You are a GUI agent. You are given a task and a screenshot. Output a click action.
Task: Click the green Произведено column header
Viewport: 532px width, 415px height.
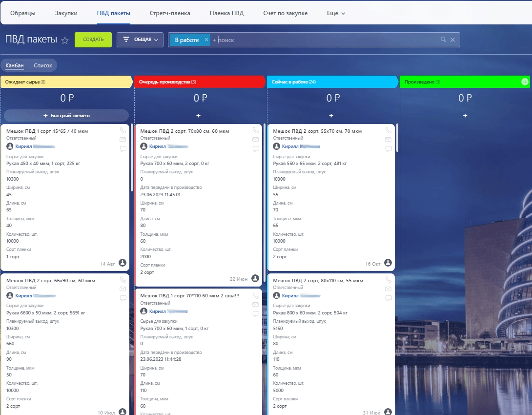465,82
